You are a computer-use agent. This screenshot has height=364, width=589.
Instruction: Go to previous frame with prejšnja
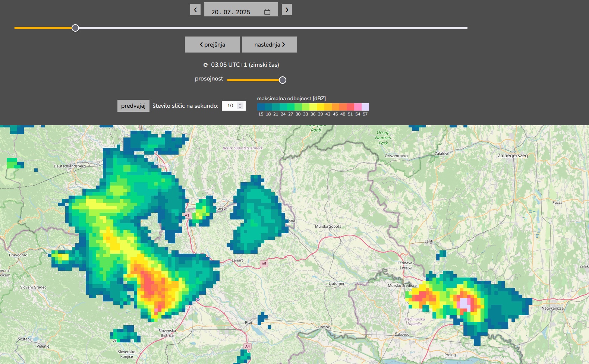coord(212,45)
